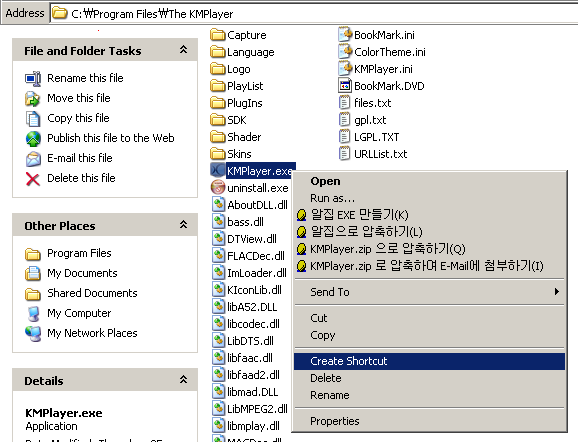Click the Program Files folder icon in Other Places

click(33, 254)
